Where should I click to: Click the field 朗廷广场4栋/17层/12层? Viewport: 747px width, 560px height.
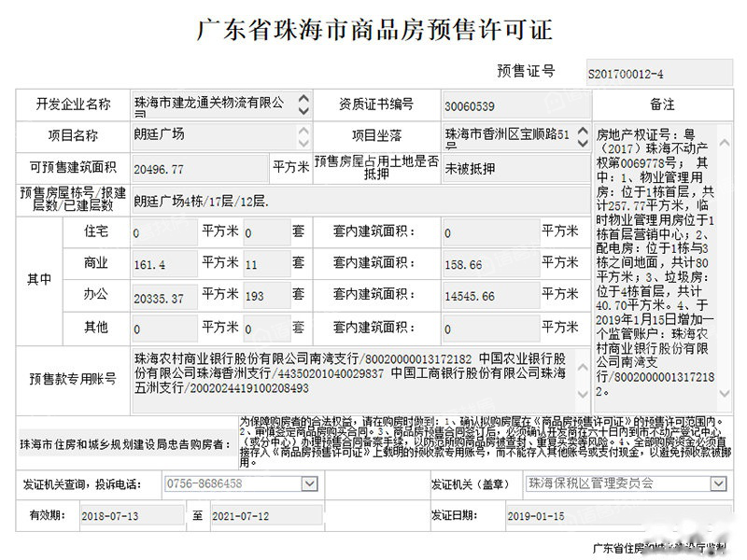pyautogui.click(x=360, y=201)
